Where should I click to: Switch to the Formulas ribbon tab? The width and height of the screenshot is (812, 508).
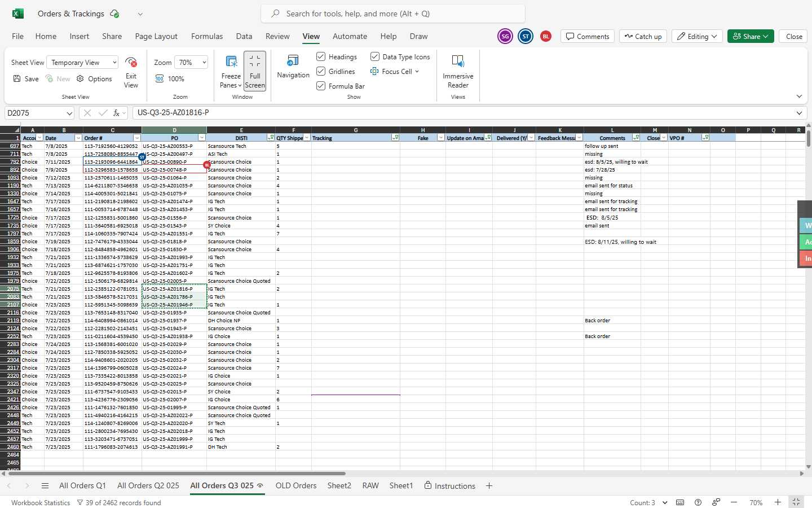[207, 36]
